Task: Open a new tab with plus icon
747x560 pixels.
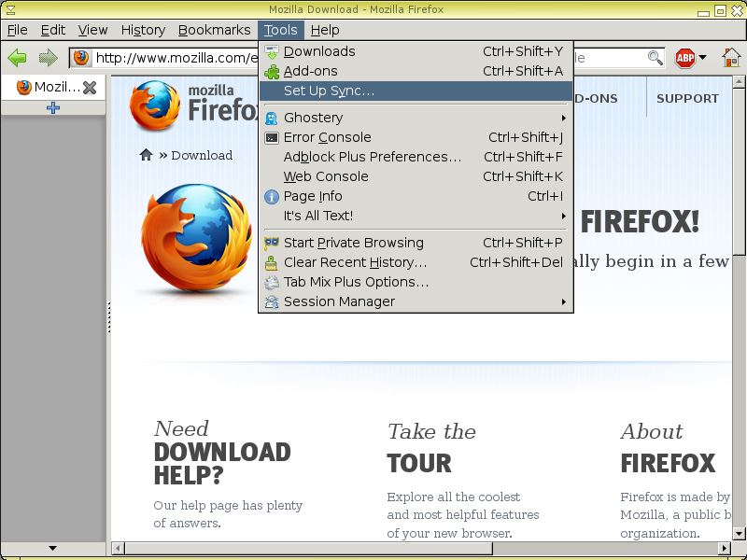Action: 53,107
